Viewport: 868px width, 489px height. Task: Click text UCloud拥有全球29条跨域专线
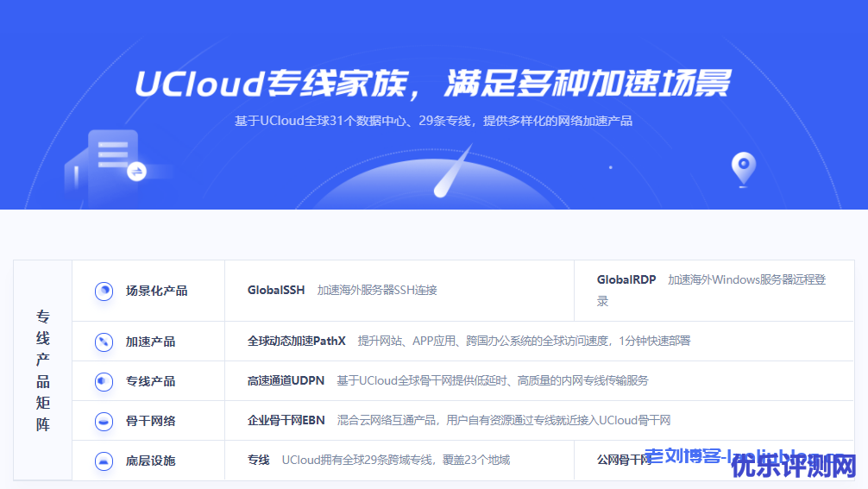395,461
